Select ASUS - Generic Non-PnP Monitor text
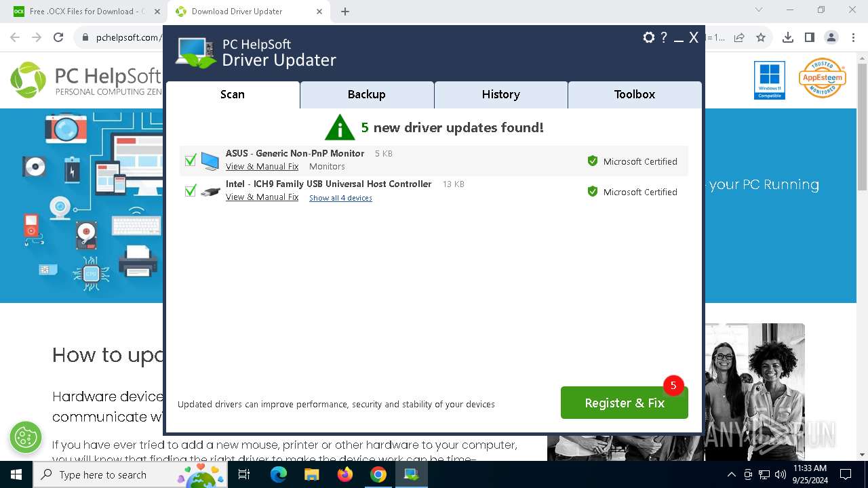 point(295,154)
